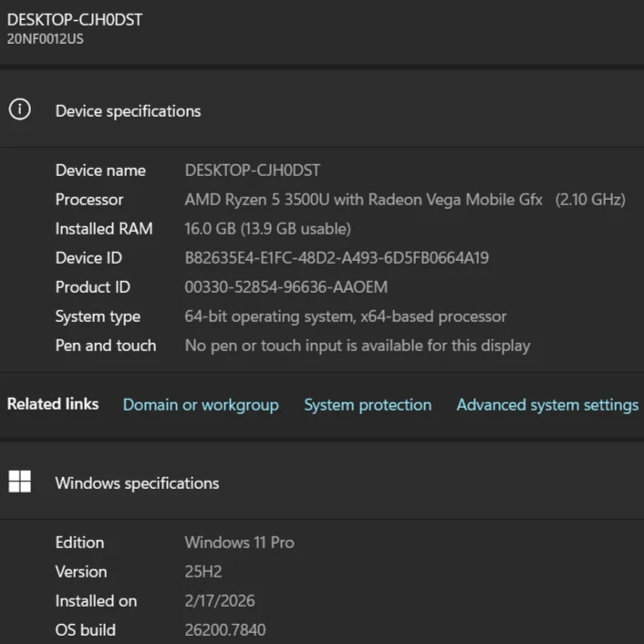Click the Product ID label
Viewport: 644px width, 644px height.
click(x=93, y=287)
